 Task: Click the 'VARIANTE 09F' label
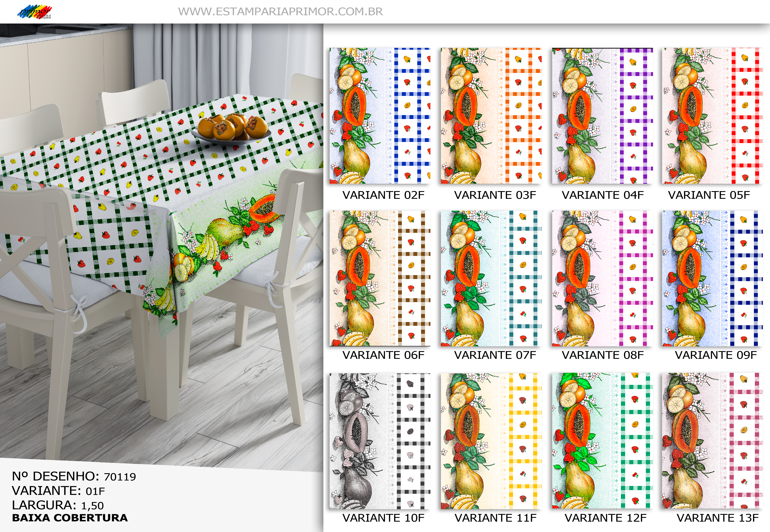pyautogui.click(x=716, y=355)
